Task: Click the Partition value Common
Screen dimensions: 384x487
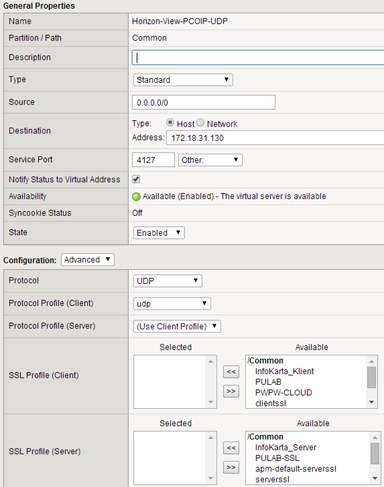Action: [x=149, y=38]
